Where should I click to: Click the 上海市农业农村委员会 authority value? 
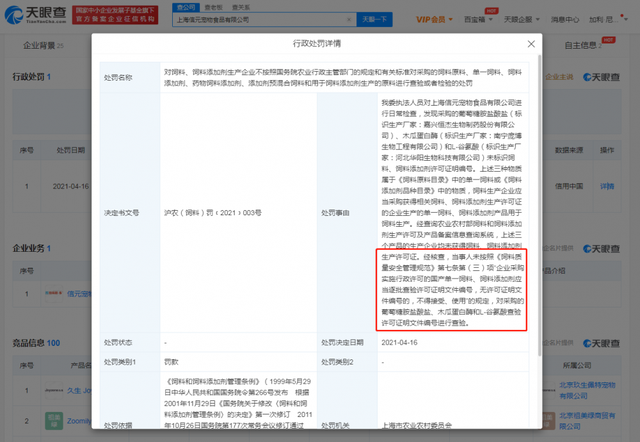(416, 425)
